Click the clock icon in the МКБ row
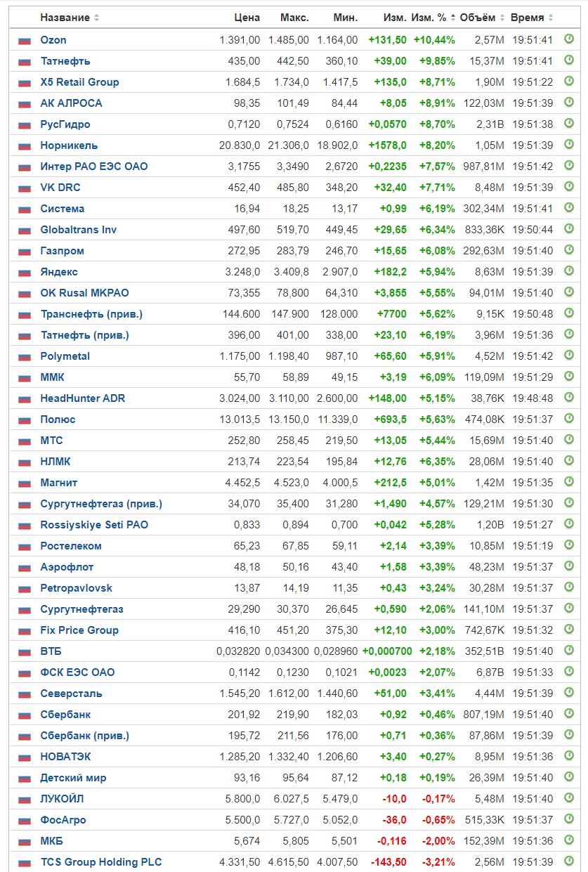The height and width of the screenshot is (872, 588). point(569,840)
